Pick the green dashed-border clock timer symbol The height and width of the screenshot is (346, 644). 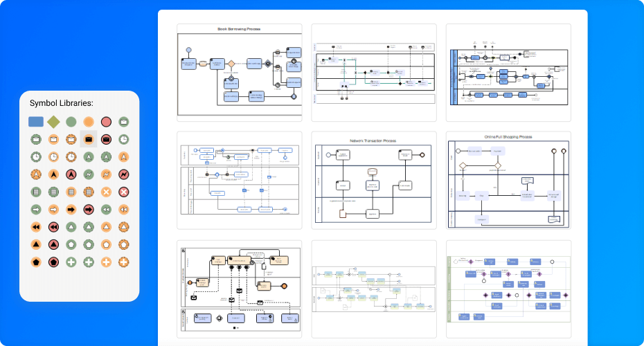click(x=36, y=157)
